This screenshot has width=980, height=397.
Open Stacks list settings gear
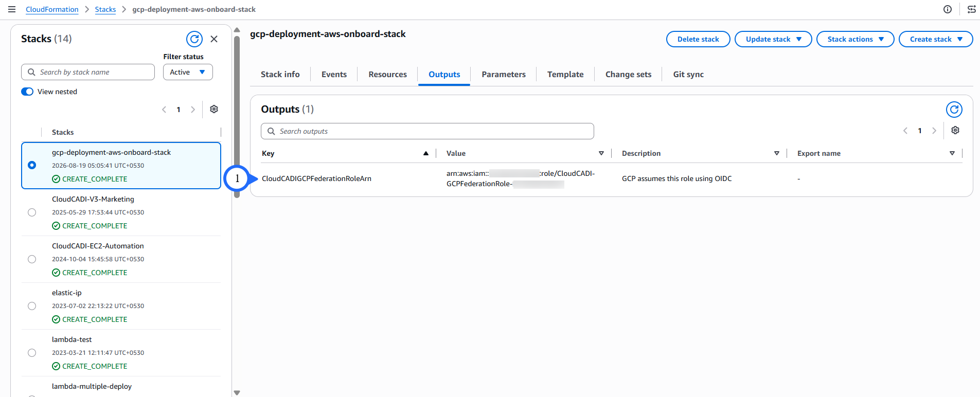[x=214, y=109]
